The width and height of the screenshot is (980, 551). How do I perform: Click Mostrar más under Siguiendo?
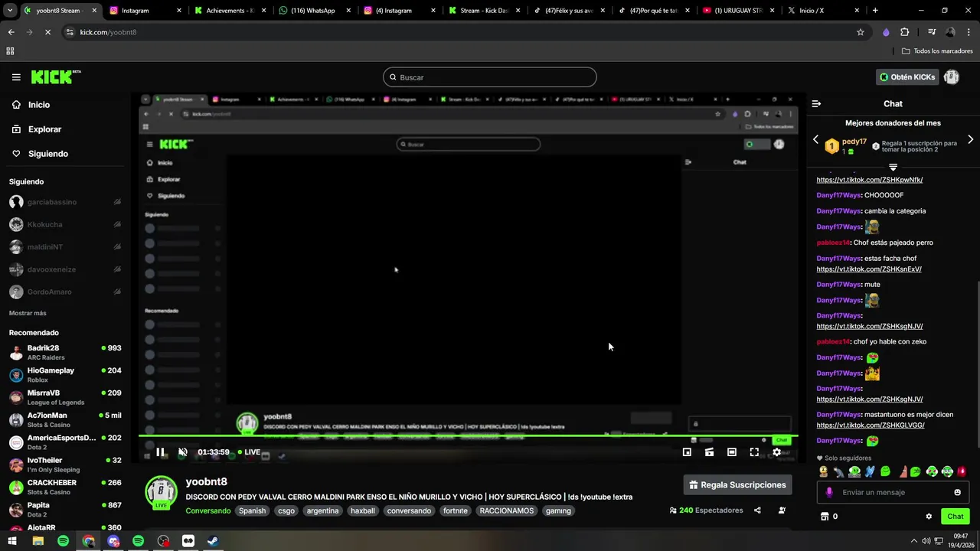[28, 313]
